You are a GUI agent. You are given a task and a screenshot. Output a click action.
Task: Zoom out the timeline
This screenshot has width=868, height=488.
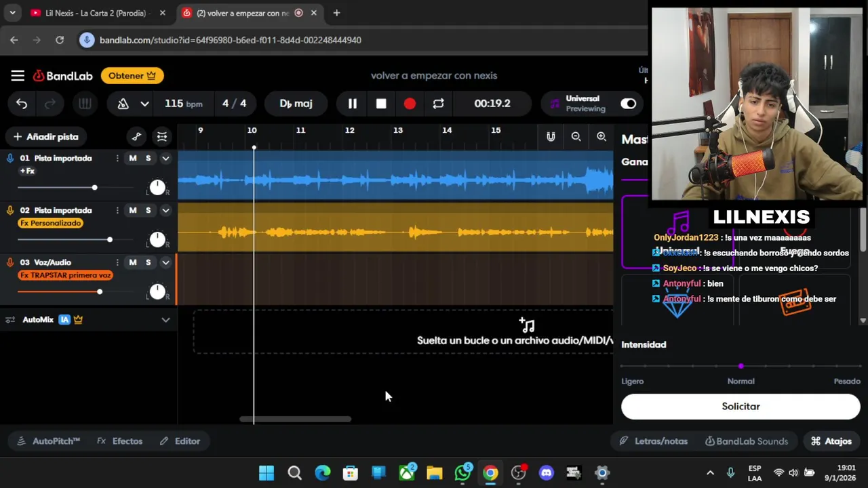(576, 137)
